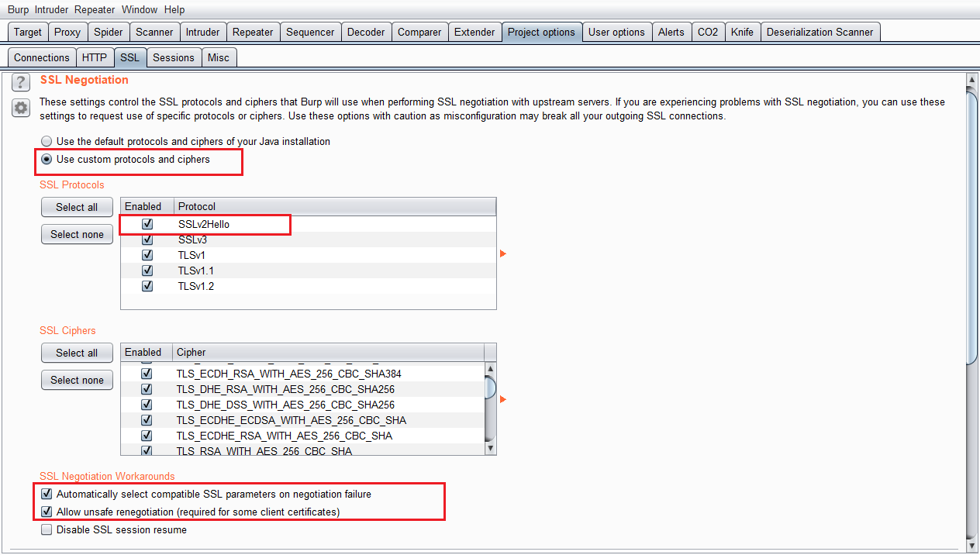Screen dimensions: 980x555
Task: Switch to the Project options tab
Action: 541,32
